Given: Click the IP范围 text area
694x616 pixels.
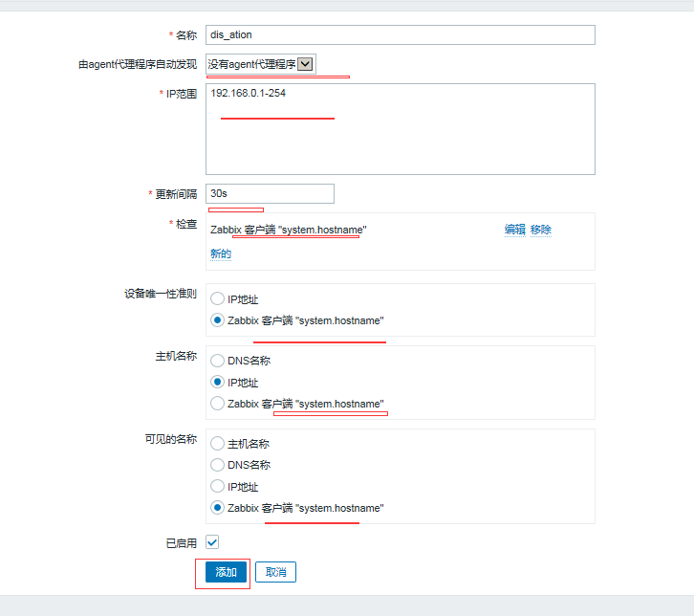Looking at the screenshot, I should pyautogui.click(x=401, y=129).
